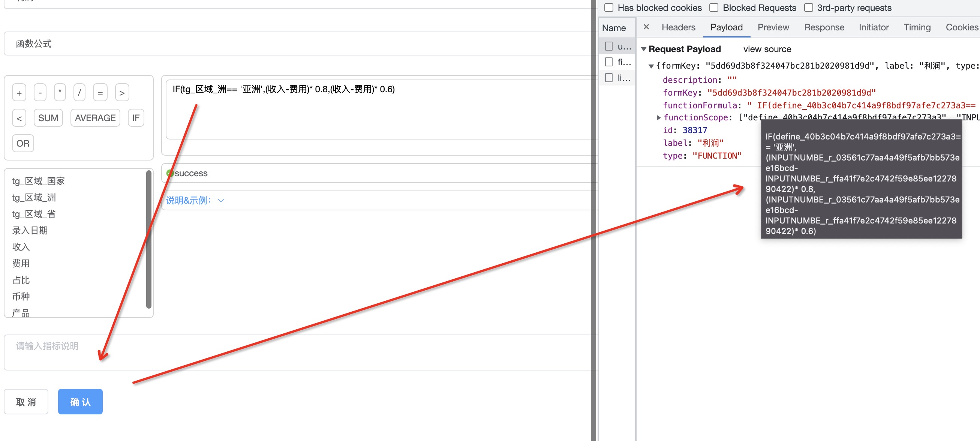Viewport: 980px width, 441px height.
Task: Enable Has blocked cookies filter
Action: (609, 7)
